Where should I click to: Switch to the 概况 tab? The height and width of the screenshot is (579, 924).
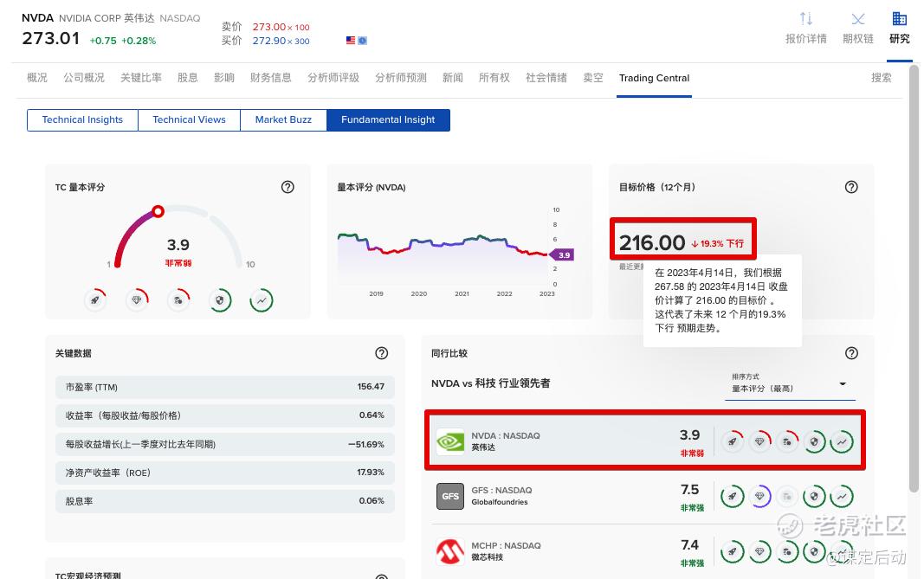37,78
